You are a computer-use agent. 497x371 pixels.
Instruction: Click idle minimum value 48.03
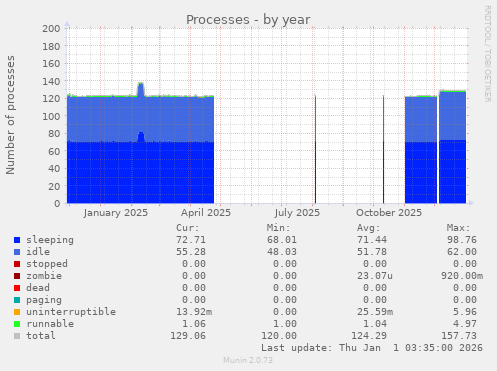tap(282, 252)
